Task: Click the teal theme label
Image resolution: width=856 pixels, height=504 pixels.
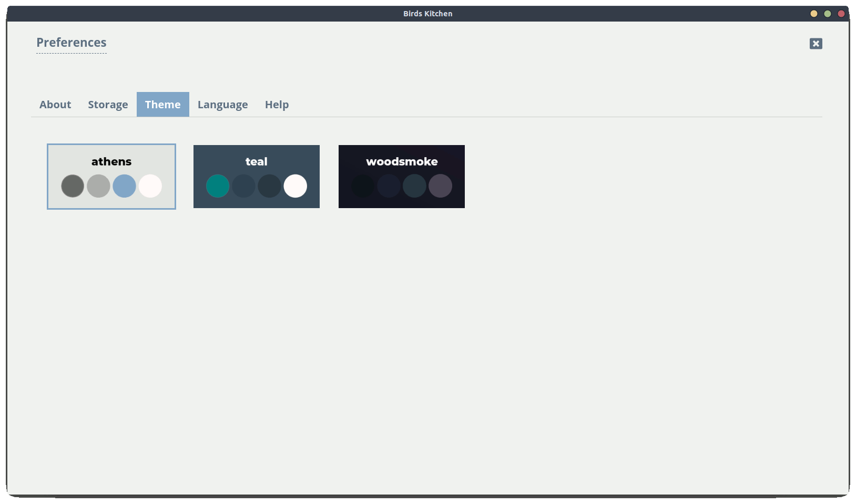Action: [257, 161]
